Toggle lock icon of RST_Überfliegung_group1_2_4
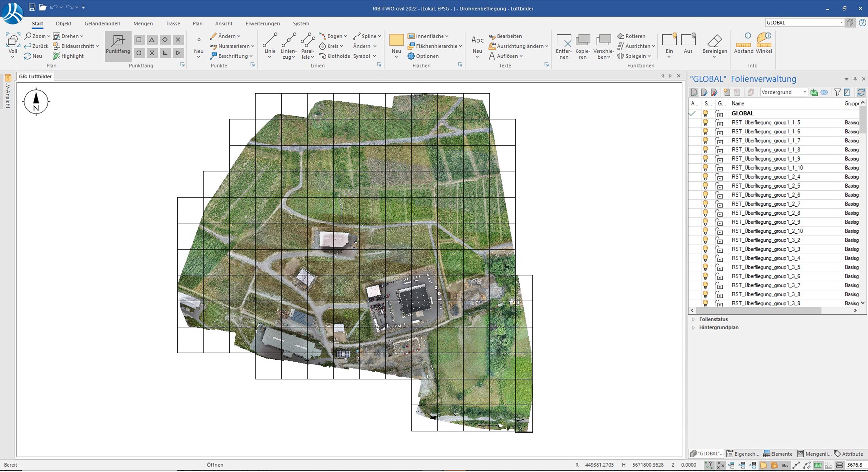Viewport: 868px width, 472px height. pos(719,177)
